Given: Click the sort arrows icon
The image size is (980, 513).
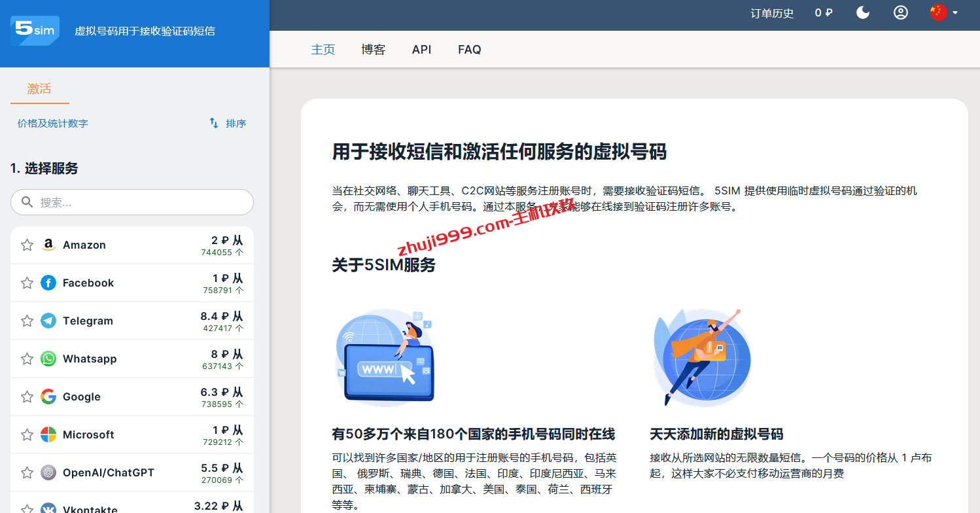Looking at the screenshot, I should pyautogui.click(x=214, y=123).
